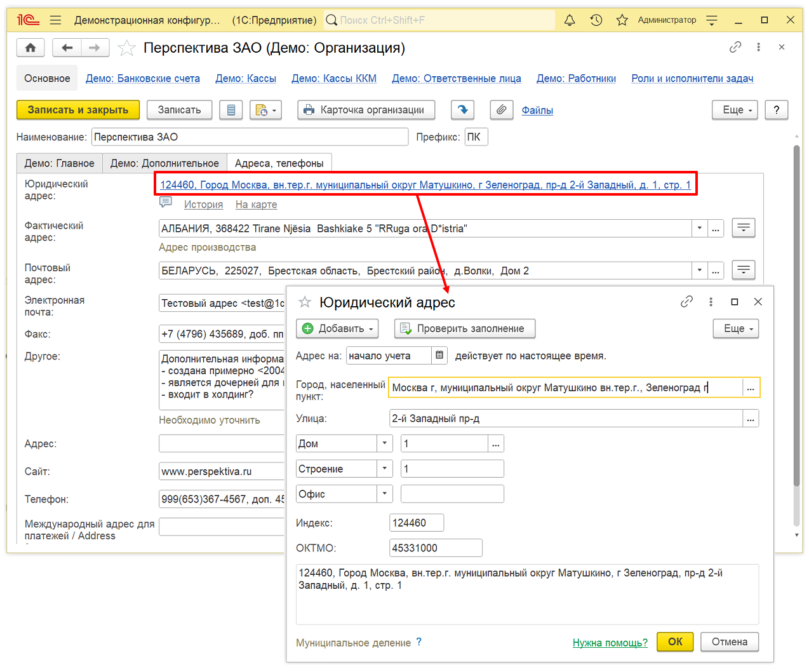This screenshot has width=809, height=672.
Task: Open Строение type dropdown
Action: click(x=384, y=469)
